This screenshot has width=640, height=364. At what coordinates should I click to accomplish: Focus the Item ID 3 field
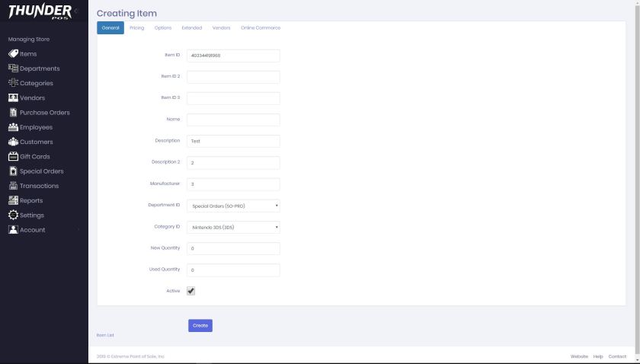[x=233, y=98]
